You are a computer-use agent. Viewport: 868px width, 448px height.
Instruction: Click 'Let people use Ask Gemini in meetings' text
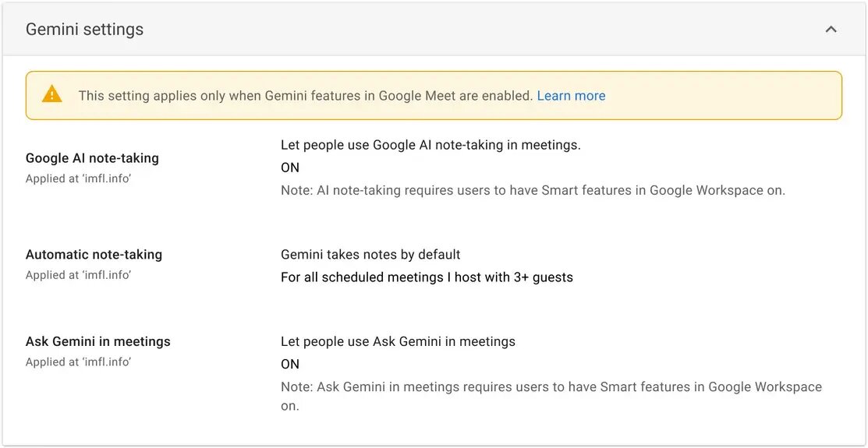click(x=398, y=341)
